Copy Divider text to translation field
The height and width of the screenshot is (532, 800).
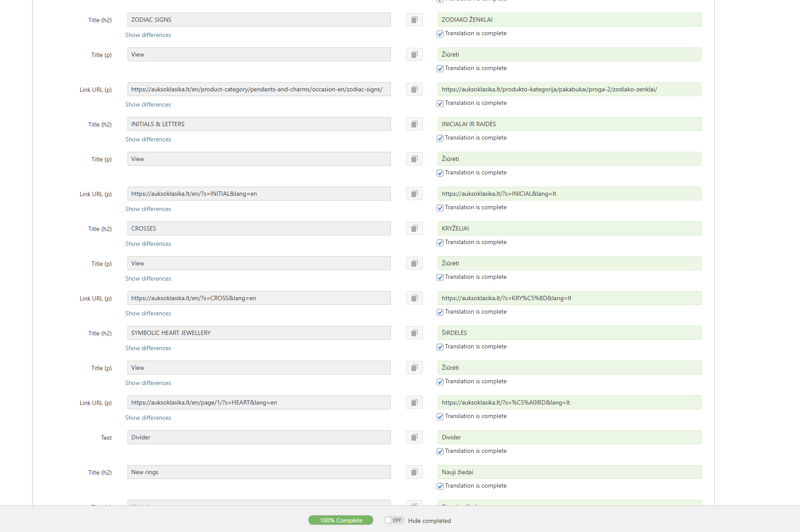click(x=414, y=437)
